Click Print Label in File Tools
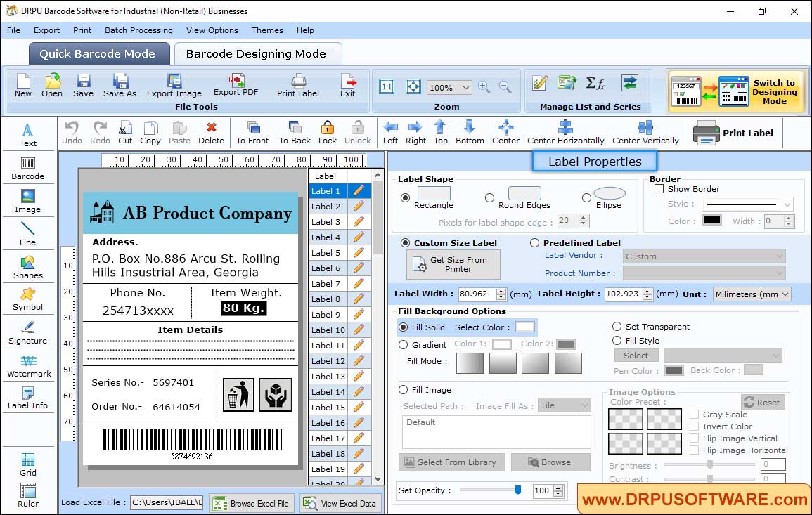 point(298,86)
